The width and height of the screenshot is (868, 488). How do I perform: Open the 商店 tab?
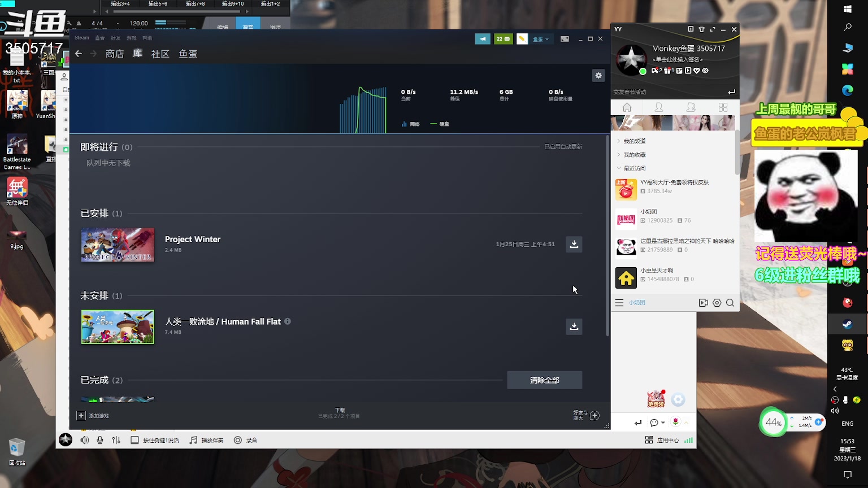(x=115, y=54)
